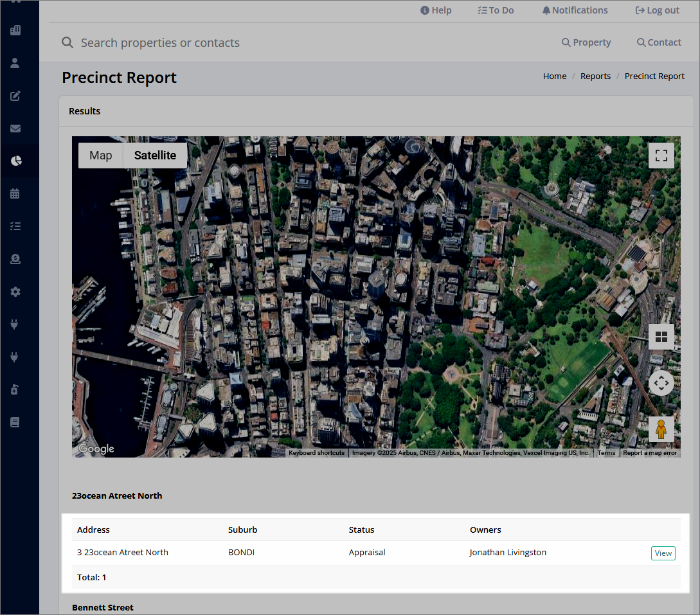This screenshot has height=615, width=700.
Task: Click the Total: 1 row
Action: tap(376, 578)
